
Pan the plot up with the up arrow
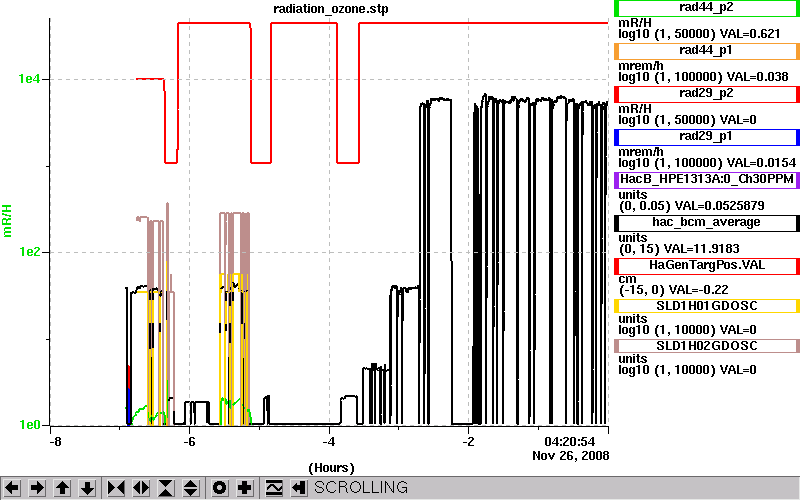[63, 488]
